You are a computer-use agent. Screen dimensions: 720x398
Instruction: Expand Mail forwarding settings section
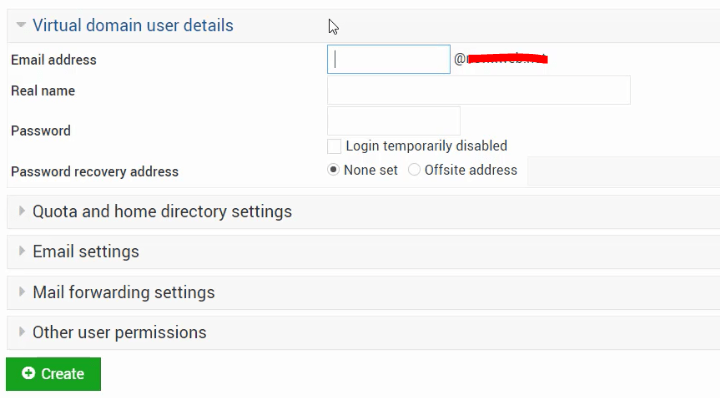[124, 292]
